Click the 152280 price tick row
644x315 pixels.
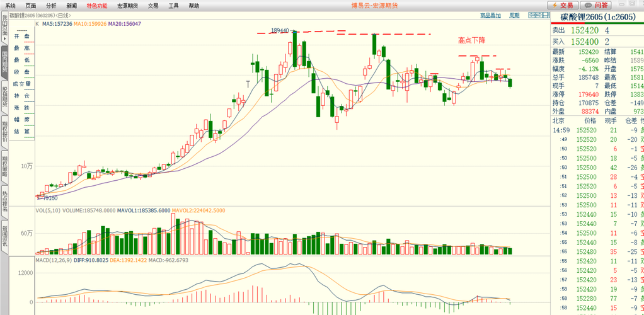click(597, 299)
